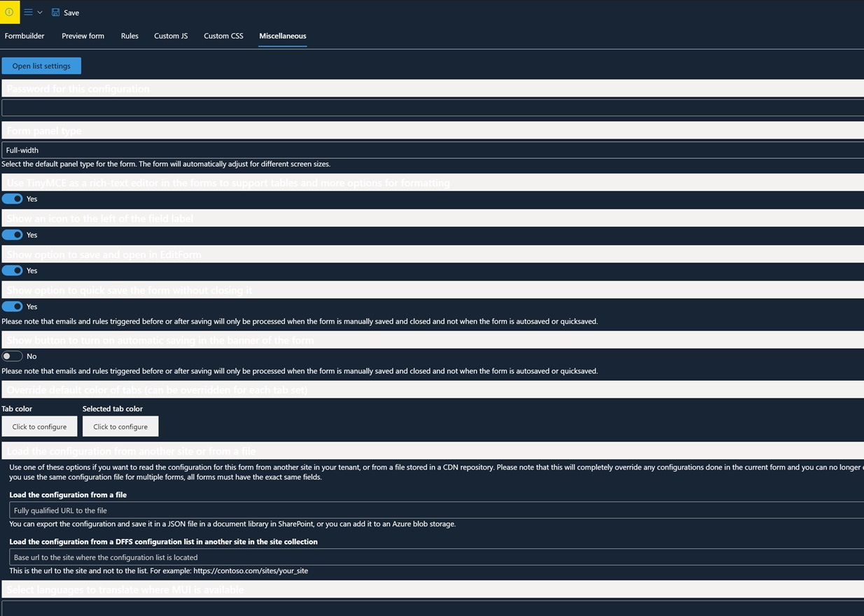Click the Fully qualified URL file field
This screenshot has height=616, width=864.
click(434, 510)
